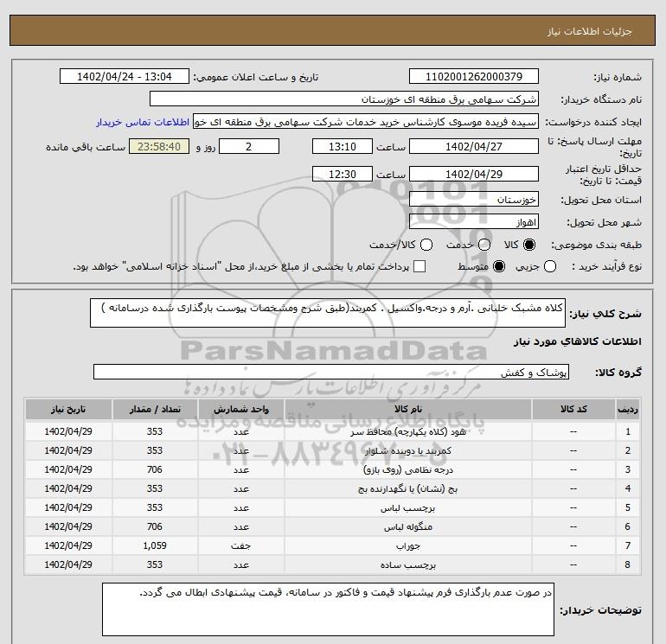Select the کالا radio button
666x644 pixels.
(529, 245)
